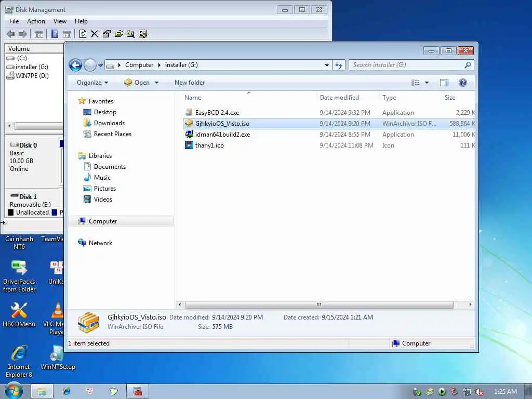This screenshot has height=399, width=532.
Task: Click the scroll-right arrow of file list
Action: 470,304
